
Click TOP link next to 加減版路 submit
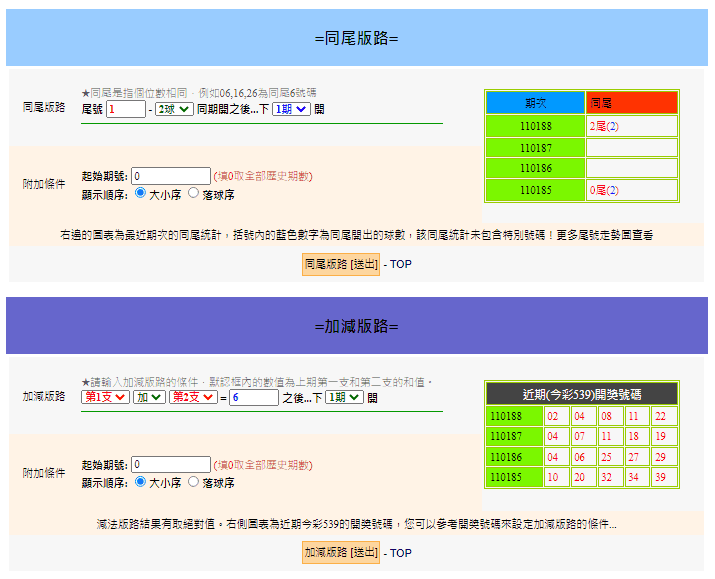tap(400, 553)
